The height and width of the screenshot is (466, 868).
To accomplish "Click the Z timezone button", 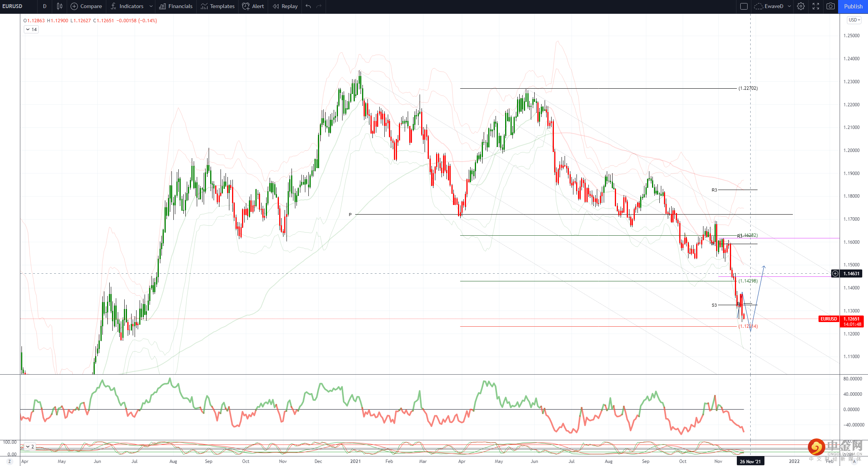I will [x=10, y=461].
